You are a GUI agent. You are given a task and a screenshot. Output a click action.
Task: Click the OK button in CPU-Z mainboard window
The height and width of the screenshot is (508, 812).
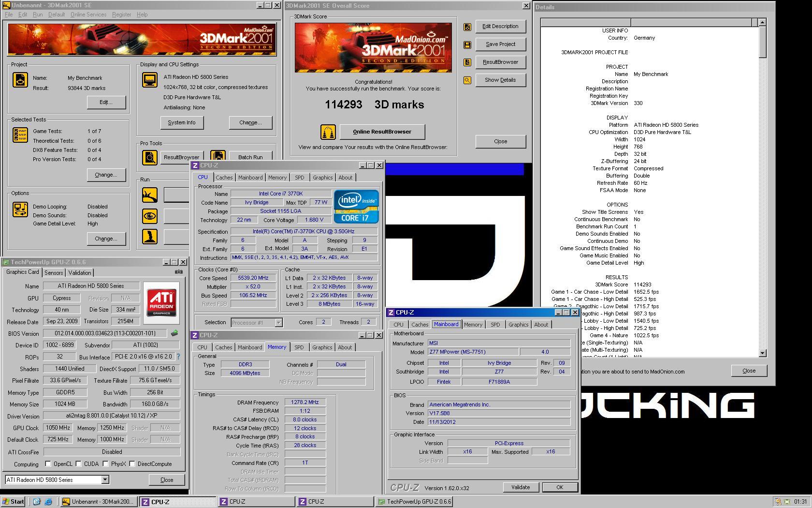click(x=560, y=487)
